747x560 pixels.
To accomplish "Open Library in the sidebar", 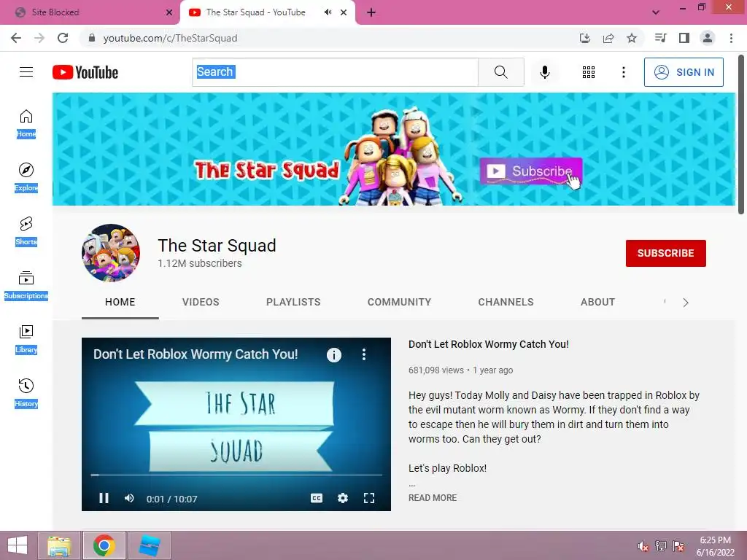I will [x=26, y=340].
